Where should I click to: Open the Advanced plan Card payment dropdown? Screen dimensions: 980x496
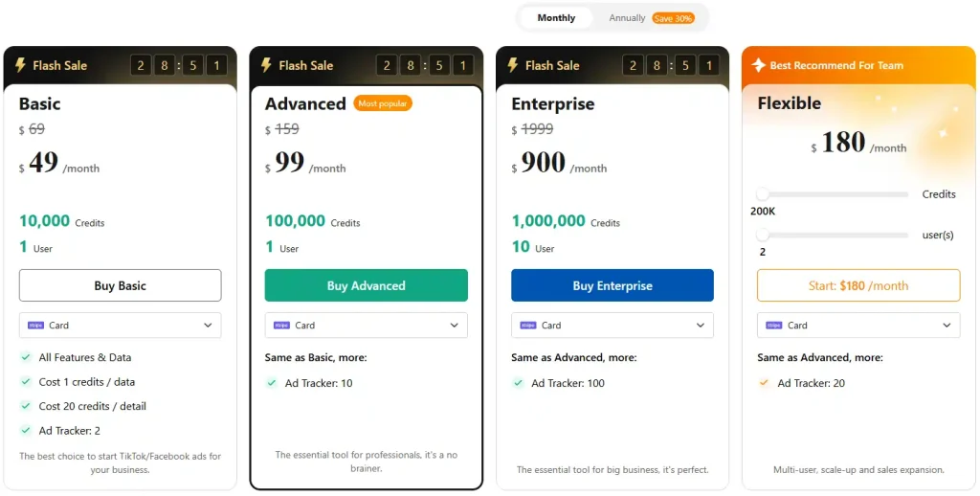(366, 326)
